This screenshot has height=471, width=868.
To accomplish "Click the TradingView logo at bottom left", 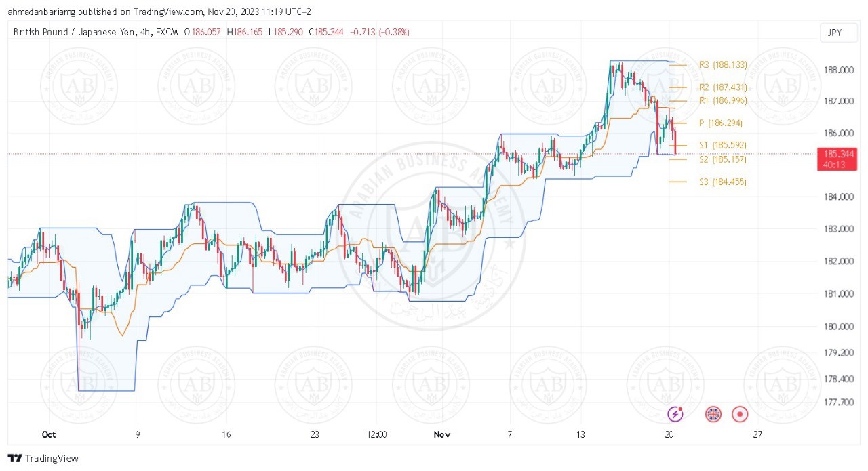I will 43,458.
